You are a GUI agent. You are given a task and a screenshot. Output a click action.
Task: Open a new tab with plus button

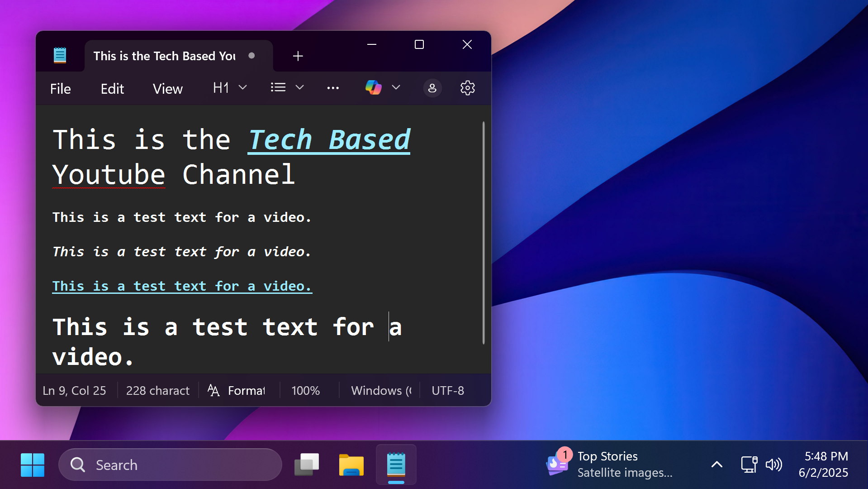tap(298, 56)
